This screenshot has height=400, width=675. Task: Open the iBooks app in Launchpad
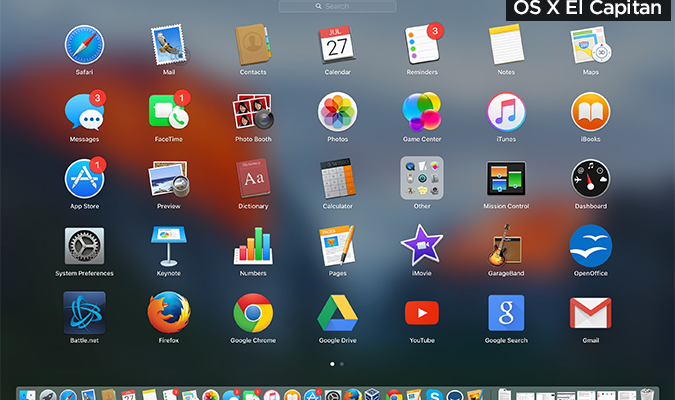(591, 112)
